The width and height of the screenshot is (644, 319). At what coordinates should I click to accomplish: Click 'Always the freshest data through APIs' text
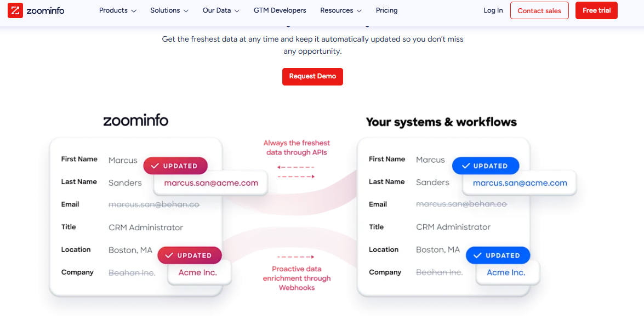click(x=297, y=148)
